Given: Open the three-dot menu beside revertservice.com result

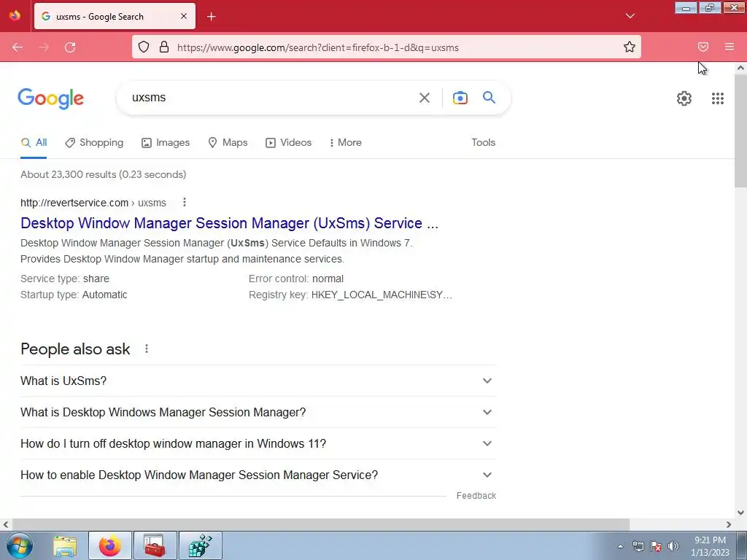Looking at the screenshot, I should 185,203.
